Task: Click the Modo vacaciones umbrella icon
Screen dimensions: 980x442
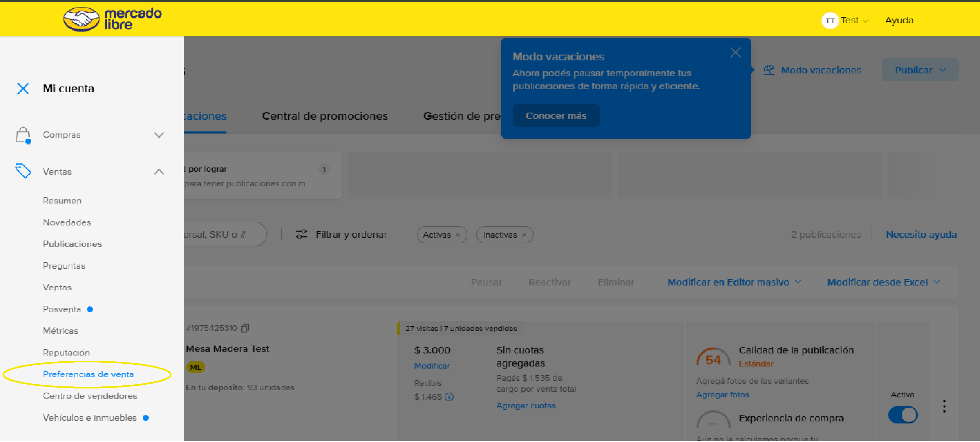Action: pyautogui.click(x=769, y=70)
